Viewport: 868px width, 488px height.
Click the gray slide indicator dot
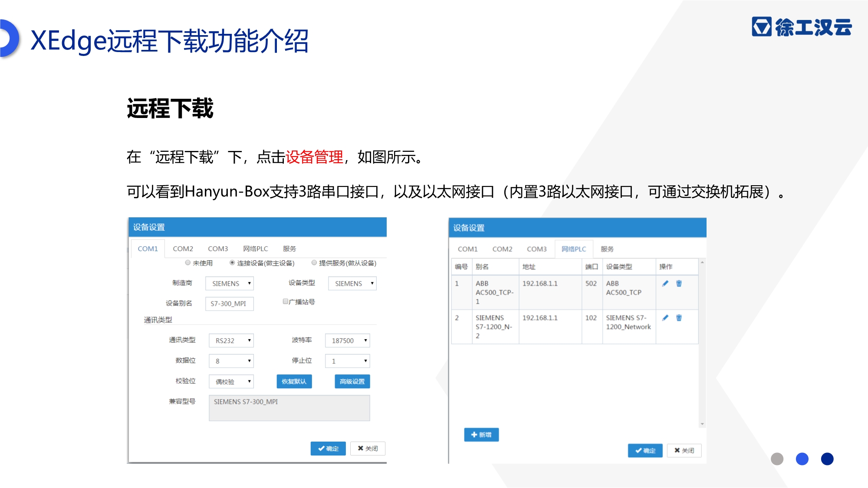pyautogui.click(x=777, y=459)
